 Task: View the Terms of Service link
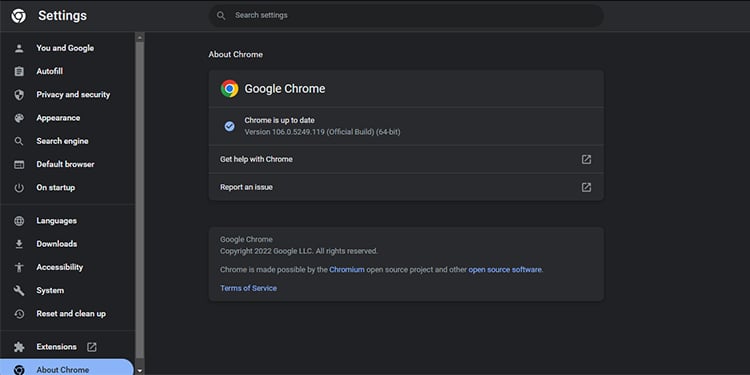248,288
